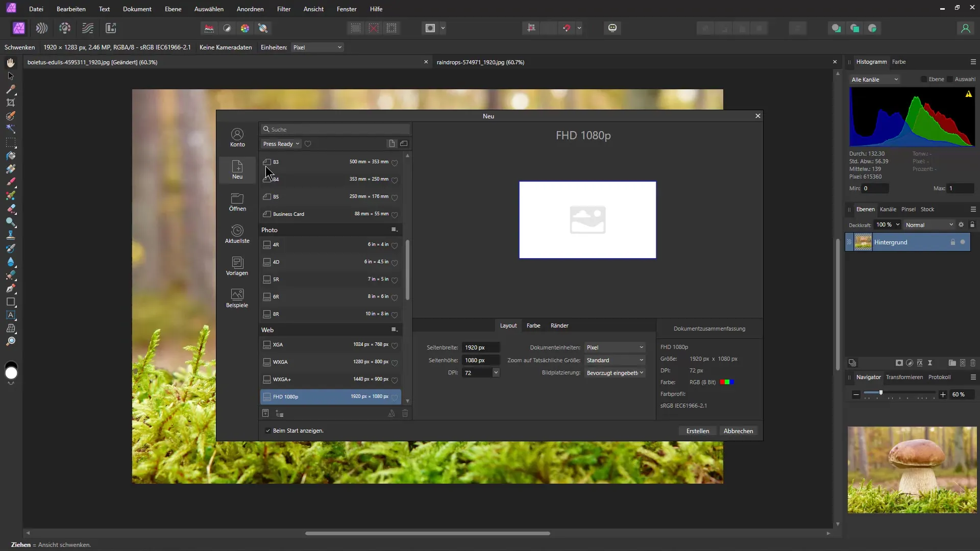Screen dimensions: 980x551
Task: Select the Paint Brush tool
Action: coord(11,182)
